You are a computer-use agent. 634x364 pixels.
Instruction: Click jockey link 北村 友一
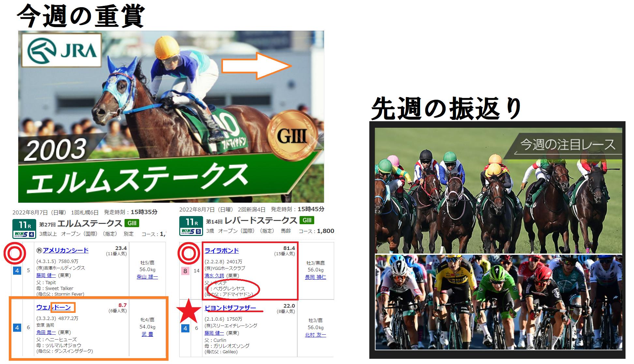tap(315, 335)
